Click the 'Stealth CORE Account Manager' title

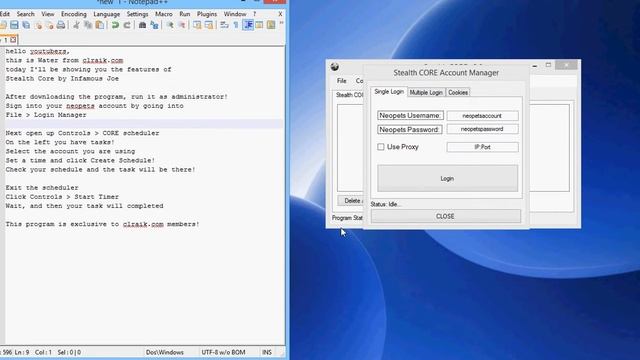(x=446, y=73)
